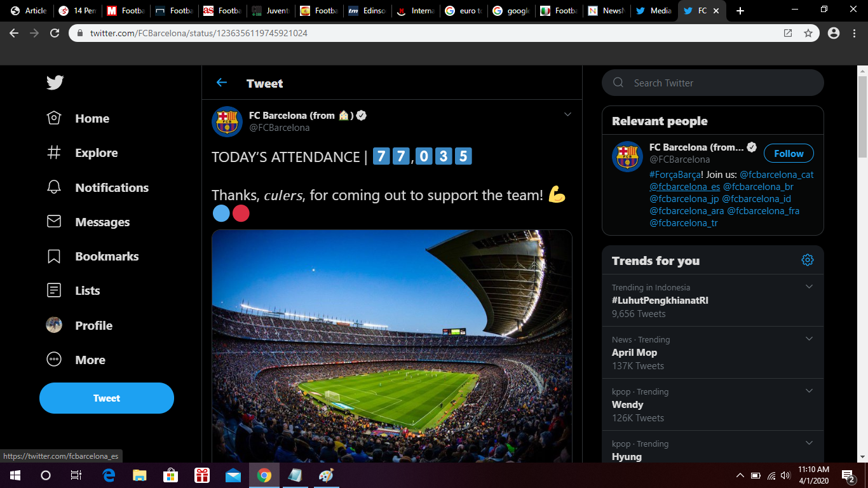Switch to the Juventus tab
The height and width of the screenshot is (488, 868).
[270, 11]
